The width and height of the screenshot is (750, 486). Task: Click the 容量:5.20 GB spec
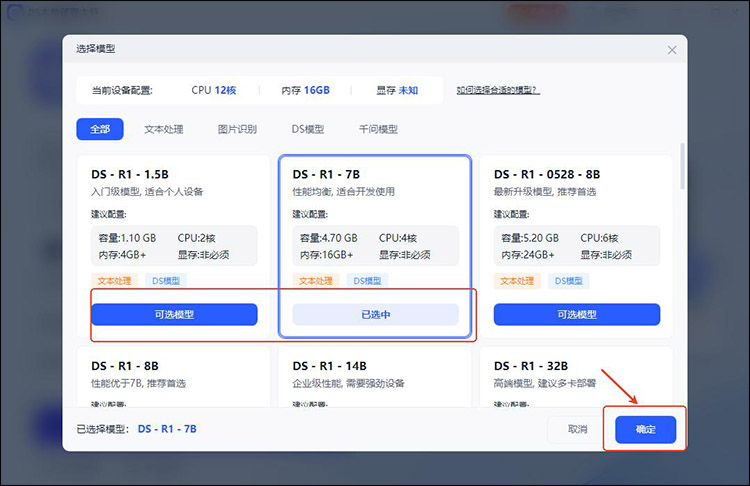(x=530, y=238)
